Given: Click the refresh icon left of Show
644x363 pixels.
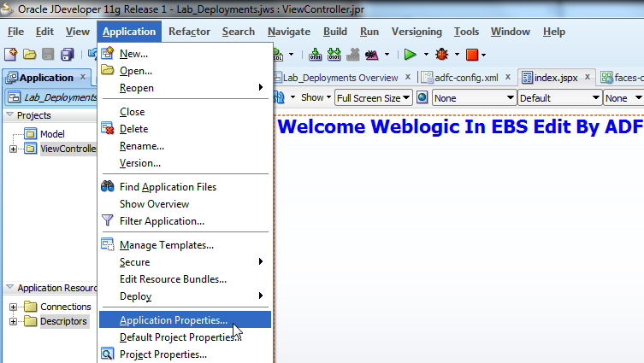Looking at the screenshot, I should coord(280,97).
